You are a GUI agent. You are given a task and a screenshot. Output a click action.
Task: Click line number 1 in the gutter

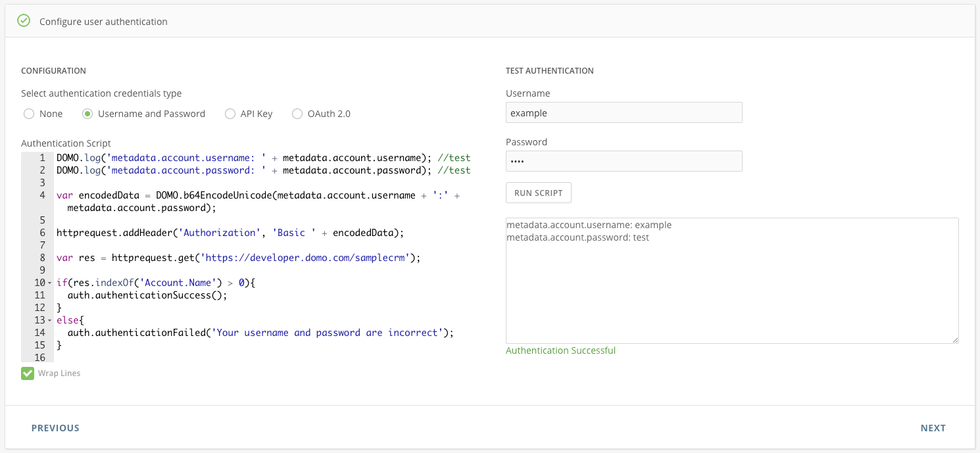42,158
